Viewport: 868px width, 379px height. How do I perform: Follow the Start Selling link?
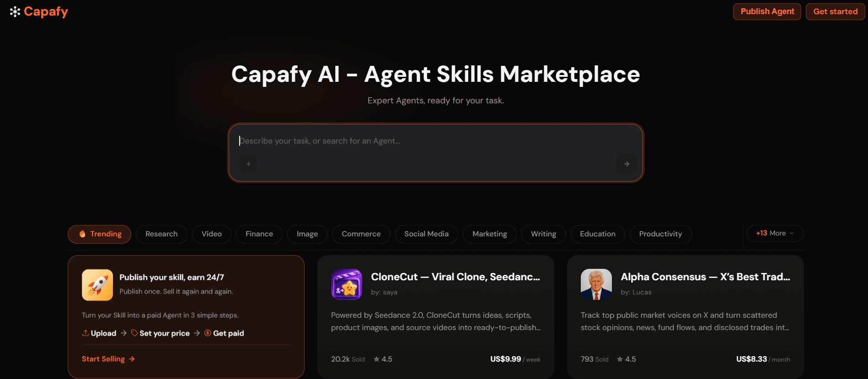point(108,359)
